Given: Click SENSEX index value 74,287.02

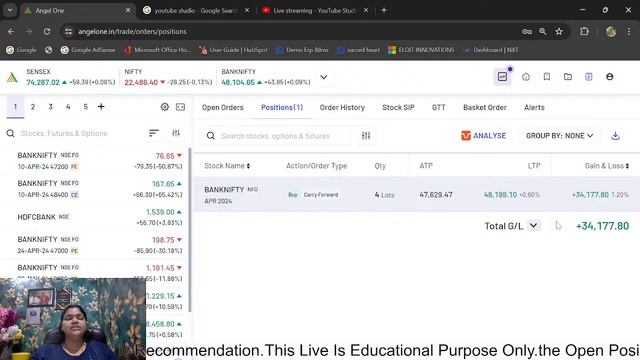Looking at the screenshot, I should point(43,82).
